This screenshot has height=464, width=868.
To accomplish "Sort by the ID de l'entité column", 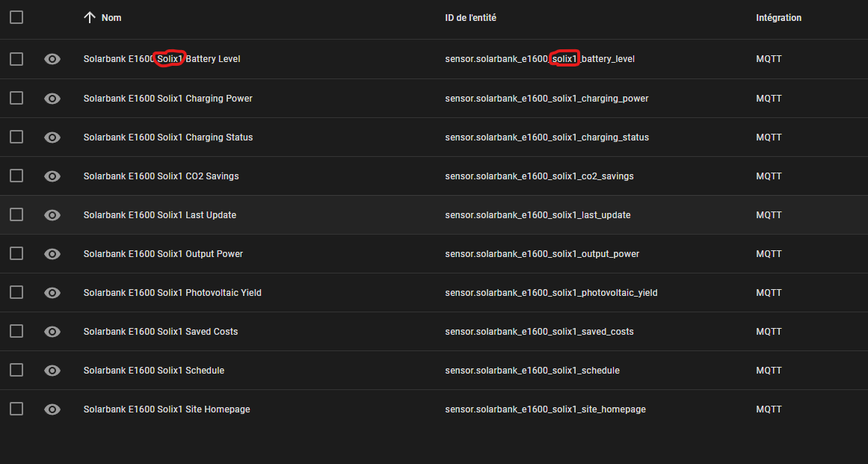I will tap(470, 18).
